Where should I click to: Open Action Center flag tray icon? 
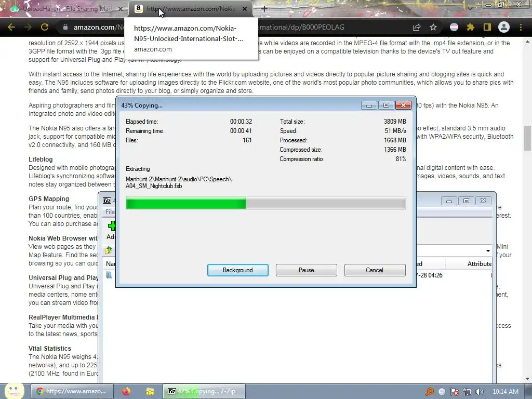(x=454, y=392)
